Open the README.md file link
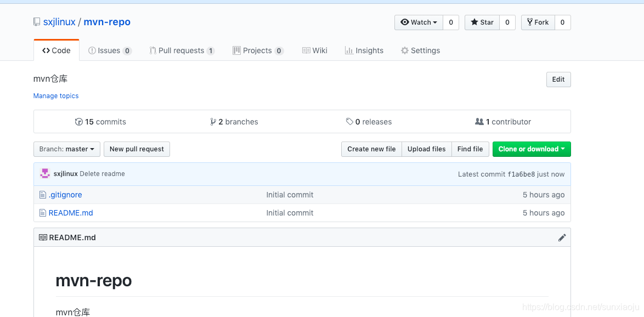The image size is (644, 317). coord(71,213)
